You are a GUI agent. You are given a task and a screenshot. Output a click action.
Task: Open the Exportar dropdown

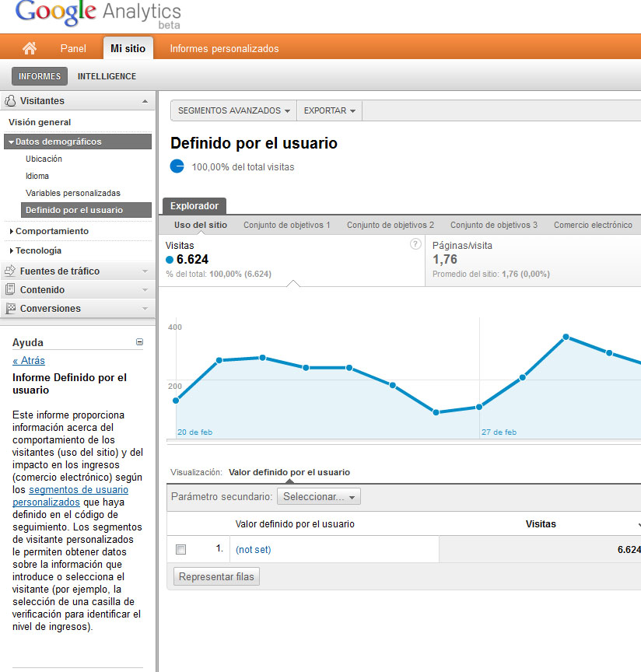click(x=329, y=111)
